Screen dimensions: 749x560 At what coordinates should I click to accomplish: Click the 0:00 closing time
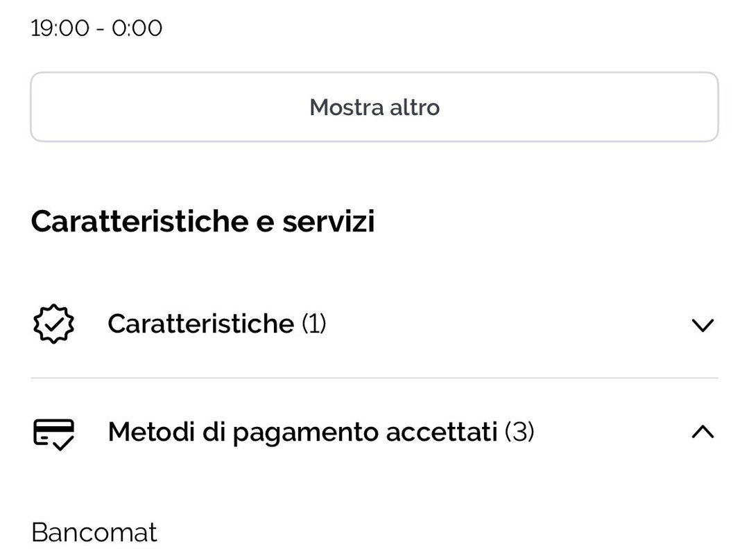(x=137, y=28)
